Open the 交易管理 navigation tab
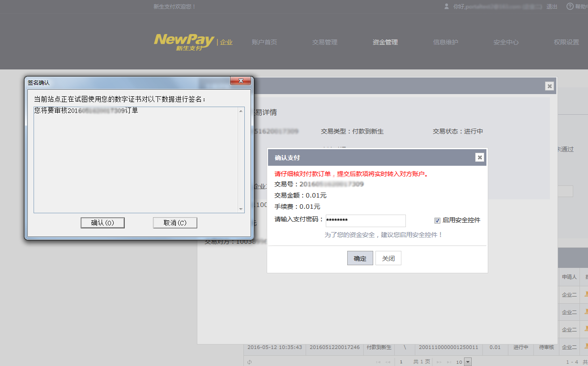 click(x=325, y=42)
